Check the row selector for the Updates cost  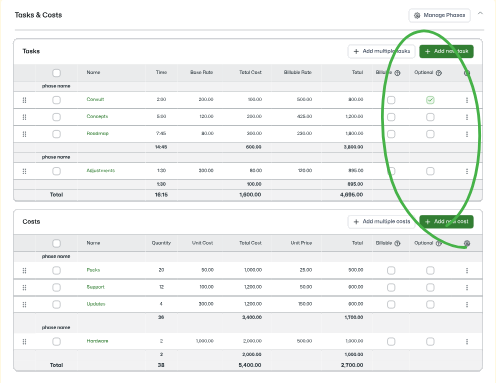[x=56, y=304]
